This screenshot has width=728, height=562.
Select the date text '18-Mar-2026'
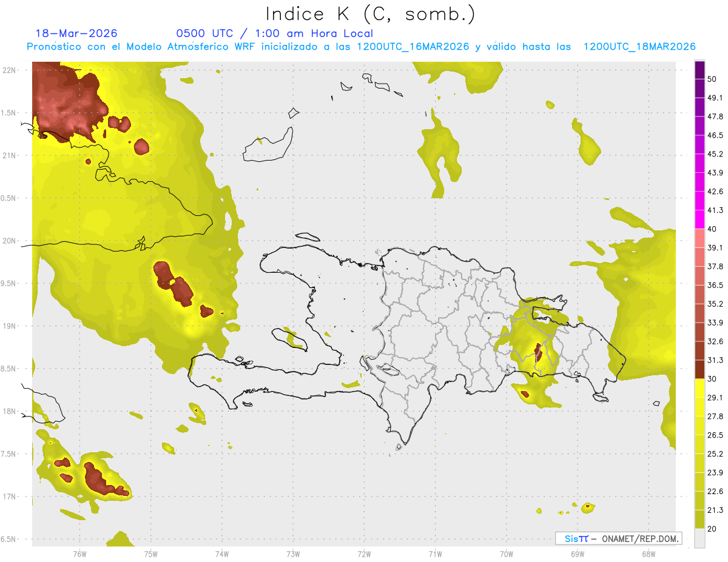pyautogui.click(x=76, y=33)
